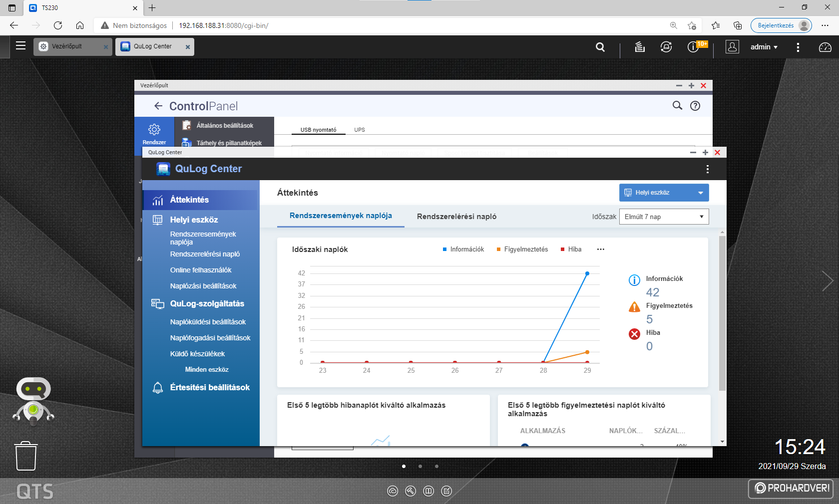Open background tasks icon in QTS toolbar

coord(640,47)
